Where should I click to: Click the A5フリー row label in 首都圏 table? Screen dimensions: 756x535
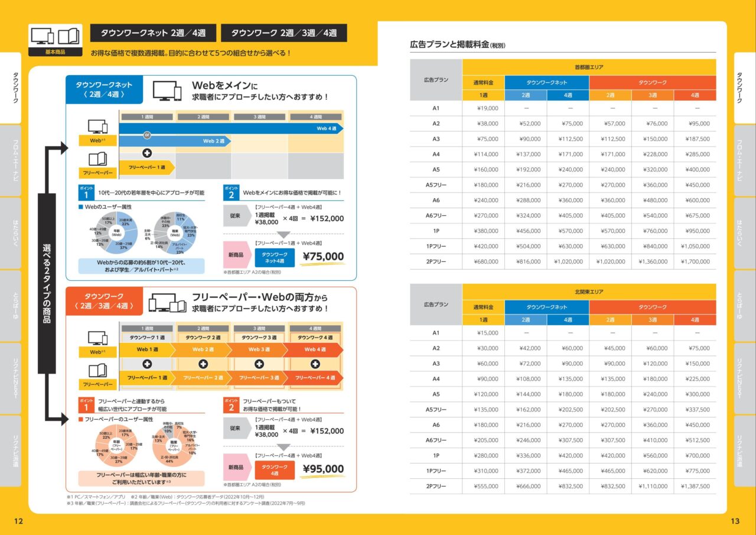click(436, 185)
